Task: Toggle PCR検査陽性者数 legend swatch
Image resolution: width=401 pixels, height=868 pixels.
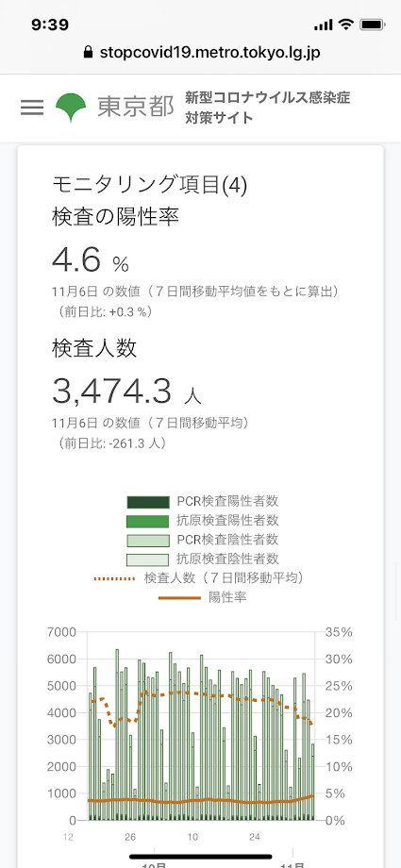Action: [147, 502]
